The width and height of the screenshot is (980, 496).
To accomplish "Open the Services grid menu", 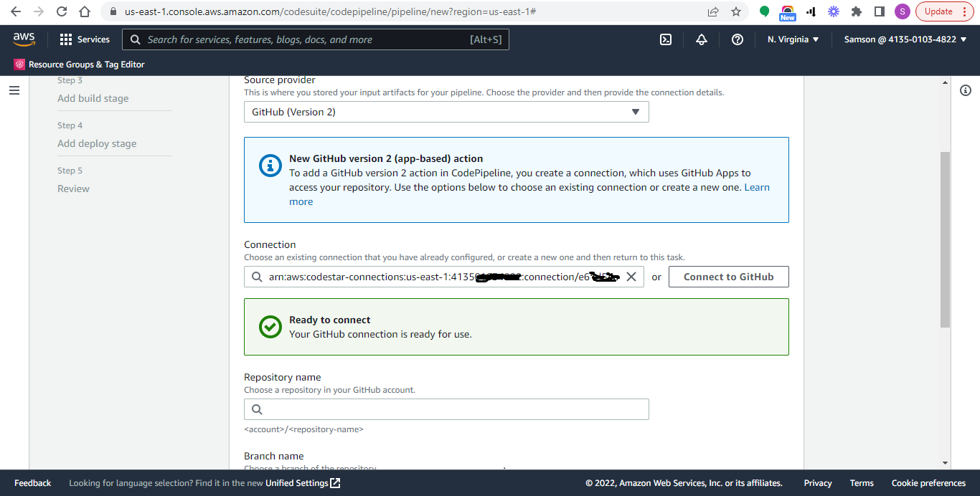I will [x=85, y=39].
